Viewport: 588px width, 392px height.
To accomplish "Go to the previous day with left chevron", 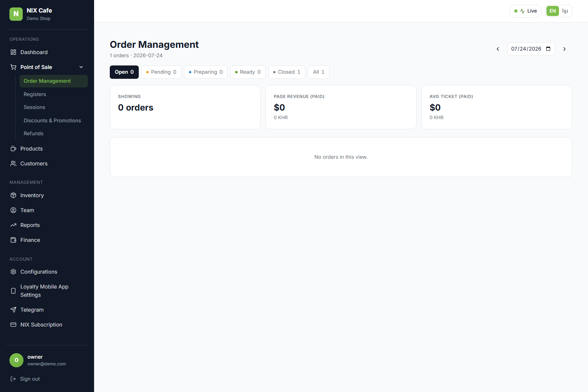I will (x=498, y=49).
